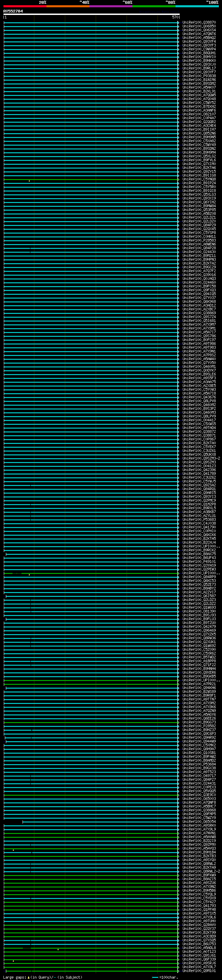This screenshot has height=980, width=222.
Task: Select hit UniRef100_A3ANF6
Action: pyautogui.click(x=199, y=110)
